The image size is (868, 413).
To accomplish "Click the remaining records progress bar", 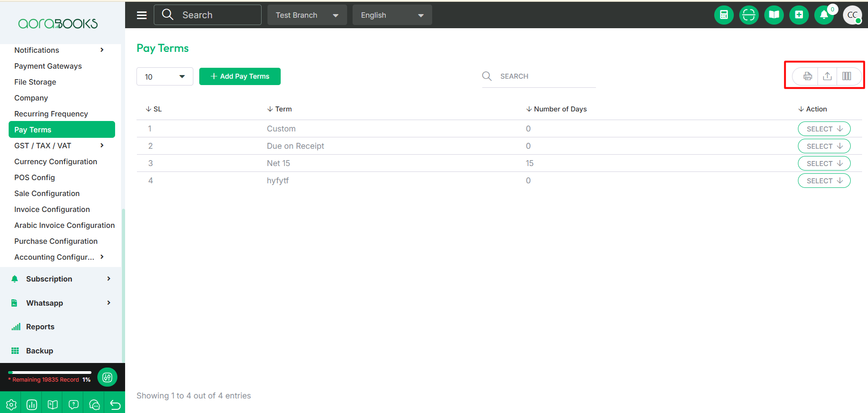I will [x=50, y=373].
